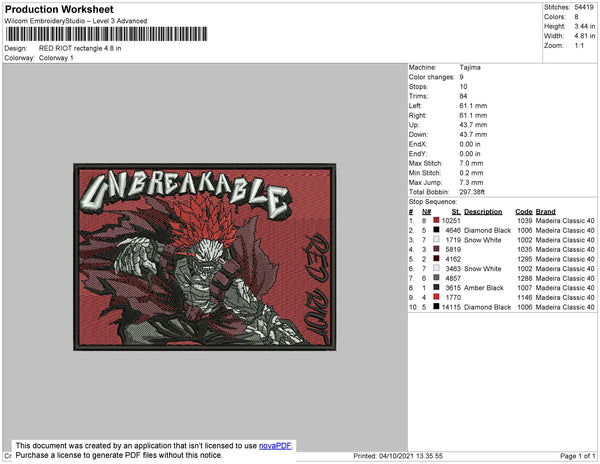Click the 'Max Stitch:' value 7.0 mm
This screenshot has height=464, width=600.
(471, 163)
